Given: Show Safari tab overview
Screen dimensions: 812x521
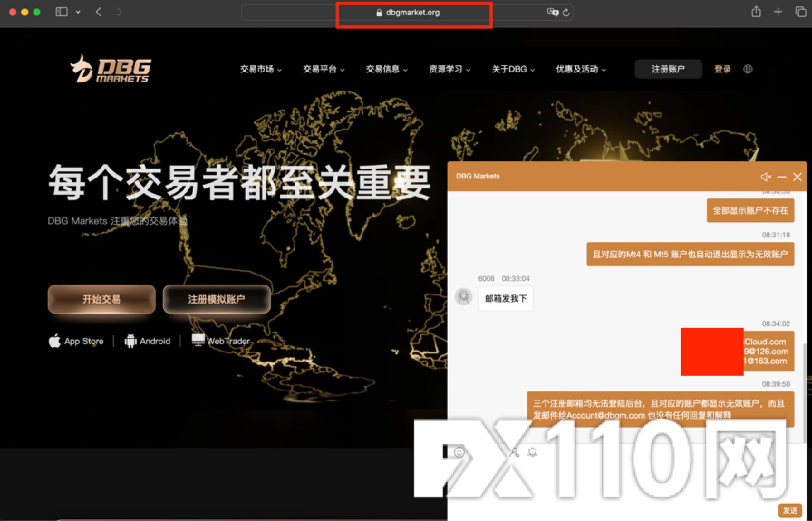Looking at the screenshot, I should click(800, 12).
